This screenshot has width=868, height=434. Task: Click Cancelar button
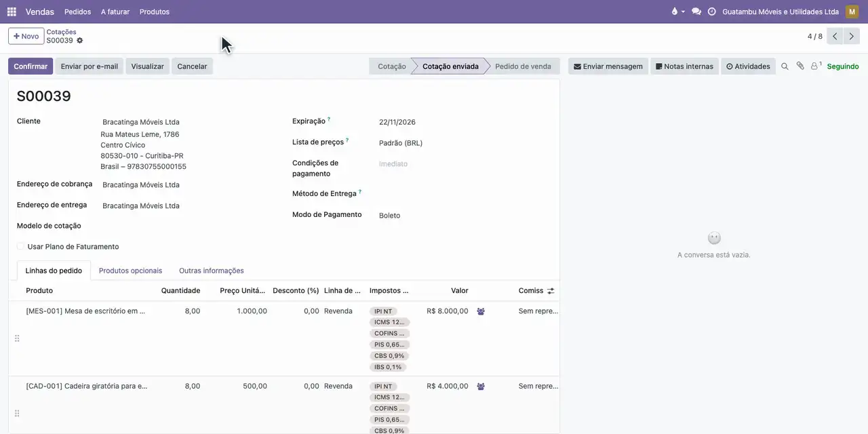tap(192, 66)
